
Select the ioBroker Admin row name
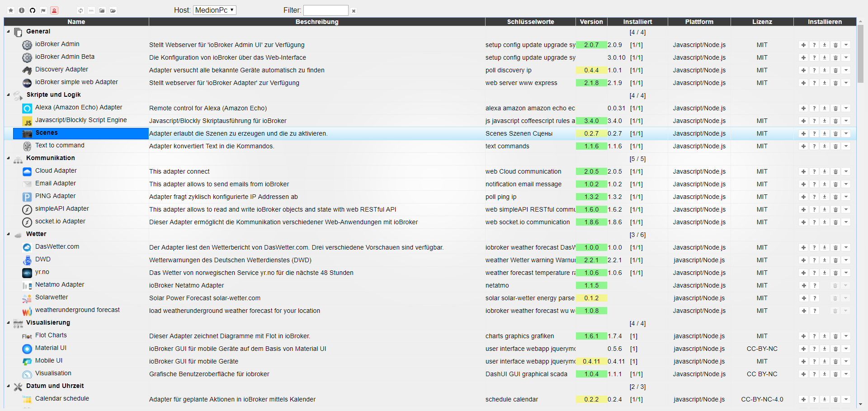[x=57, y=44]
